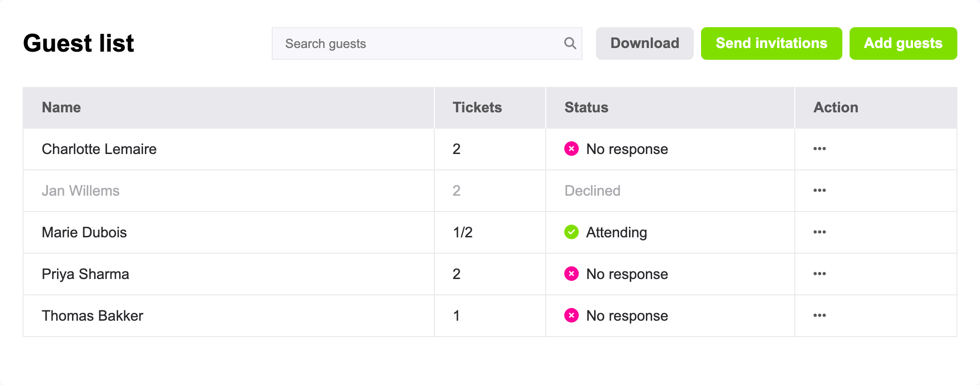Screen dimensions: 980x385
Task: Open actions menu for Priya Sharma
Action: tap(819, 274)
